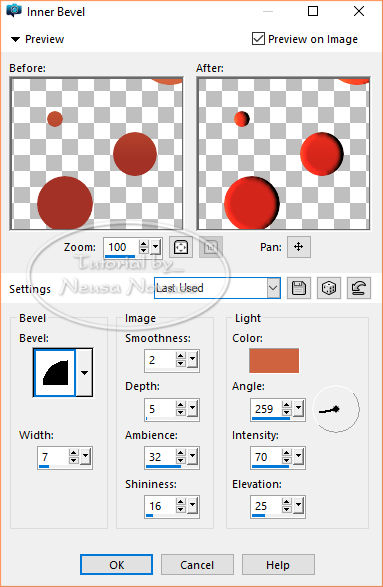Viewport: 383px width, 587px height.
Task: Collapse the Preview section triangle
Action: pyautogui.click(x=15, y=39)
